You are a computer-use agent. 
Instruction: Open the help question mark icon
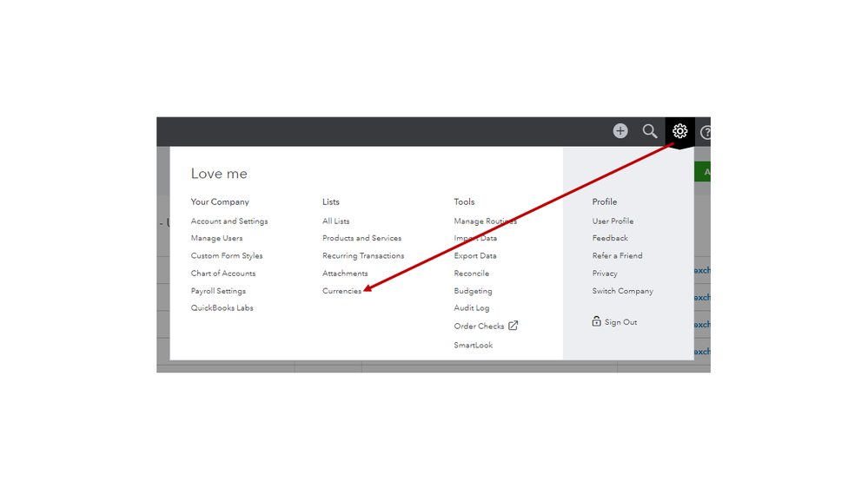706,132
